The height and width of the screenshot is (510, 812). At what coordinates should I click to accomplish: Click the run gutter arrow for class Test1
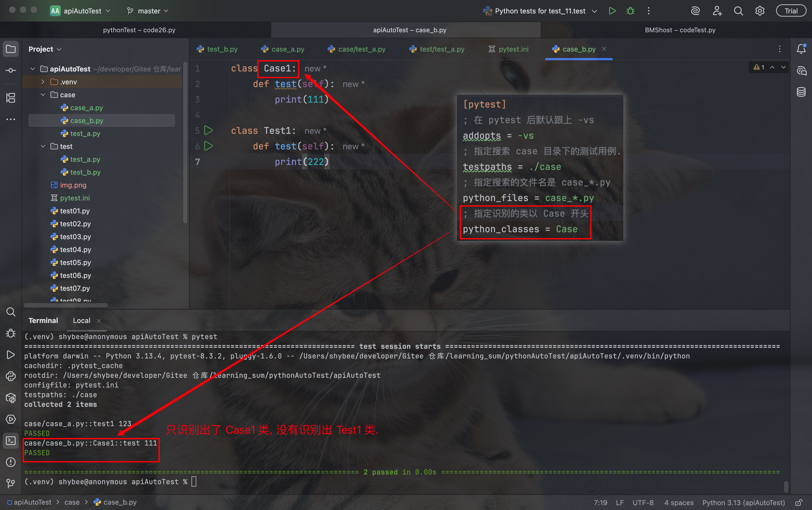(209, 130)
